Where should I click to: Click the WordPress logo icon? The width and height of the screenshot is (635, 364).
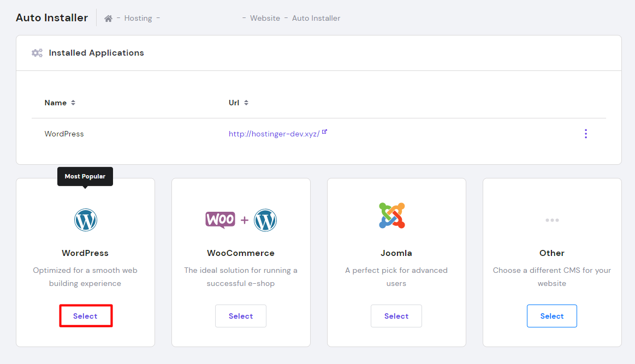coord(85,220)
